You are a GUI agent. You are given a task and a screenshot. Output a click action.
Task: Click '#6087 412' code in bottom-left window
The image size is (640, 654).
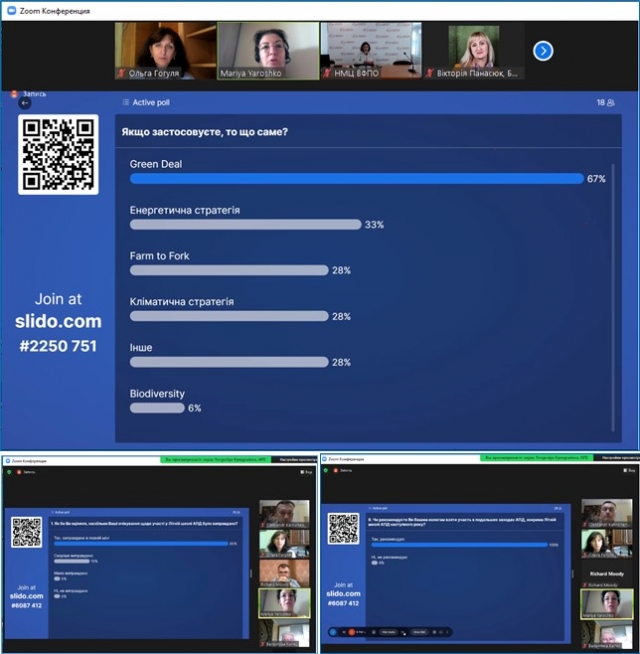[x=26, y=605]
